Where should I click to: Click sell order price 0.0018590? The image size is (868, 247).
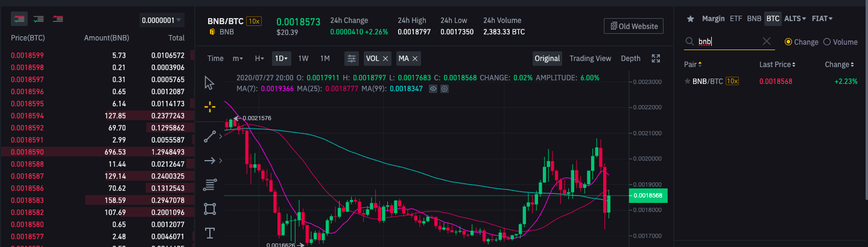[x=28, y=152]
